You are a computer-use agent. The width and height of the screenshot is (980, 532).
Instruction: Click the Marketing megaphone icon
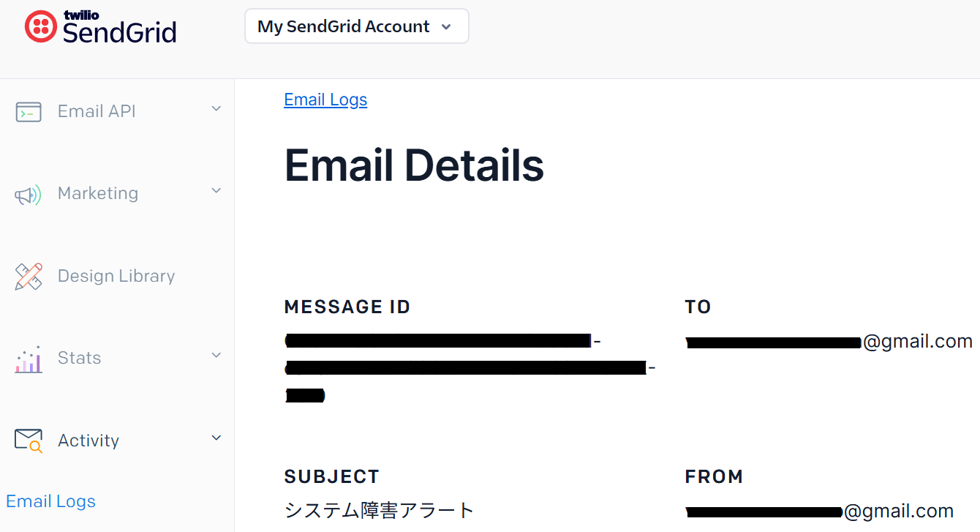tap(29, 195)
